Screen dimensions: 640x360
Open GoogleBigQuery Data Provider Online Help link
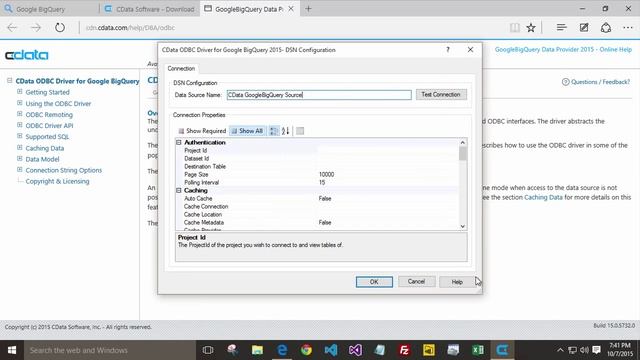coord(563,49)
